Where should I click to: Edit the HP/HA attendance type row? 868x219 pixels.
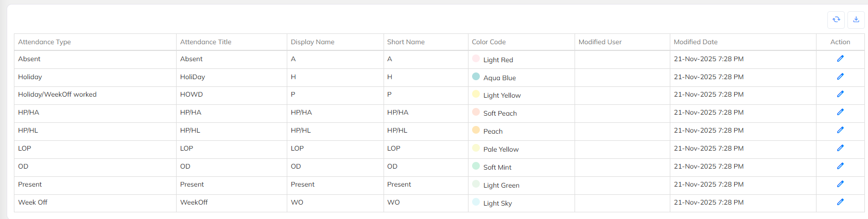point(840,112)
